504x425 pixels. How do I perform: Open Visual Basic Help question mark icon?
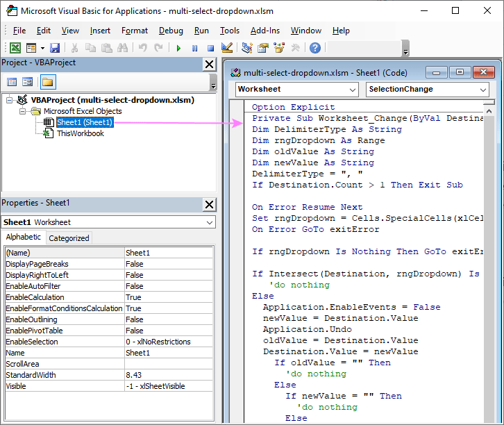(315, 48)
